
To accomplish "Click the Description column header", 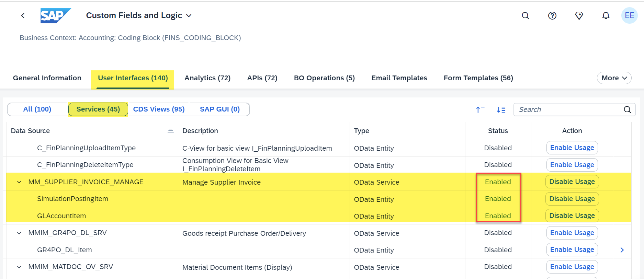I will coord(264,131).
